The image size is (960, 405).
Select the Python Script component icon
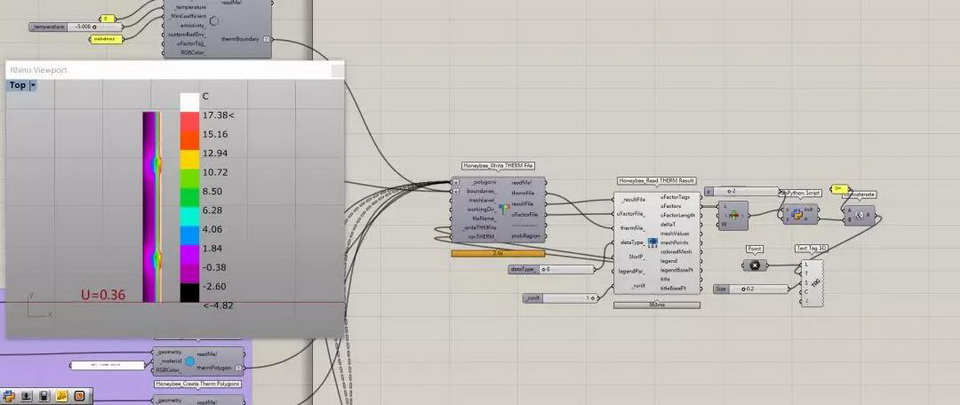pyautogui.click(x=798, y=212)
